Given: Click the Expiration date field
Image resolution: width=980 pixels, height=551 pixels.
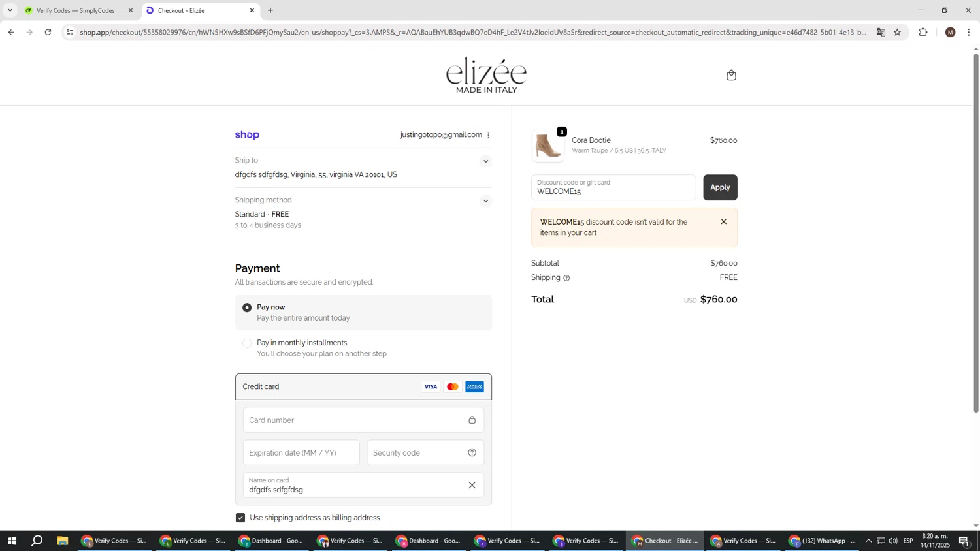Looking at the screenshot, I should pos(301,452).
